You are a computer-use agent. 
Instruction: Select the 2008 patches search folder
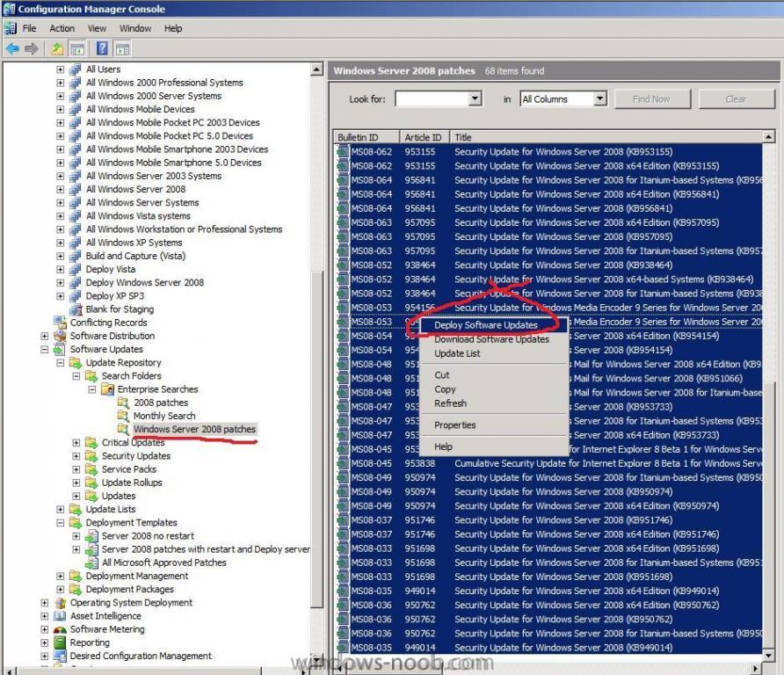tap(161, 403)
